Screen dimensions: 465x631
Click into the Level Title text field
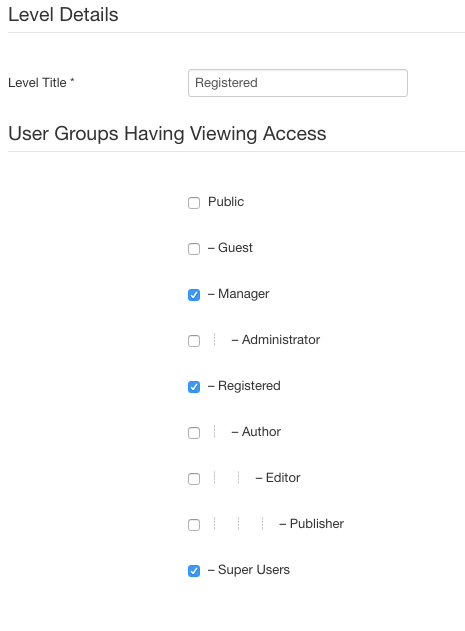[x=298, y=83]
